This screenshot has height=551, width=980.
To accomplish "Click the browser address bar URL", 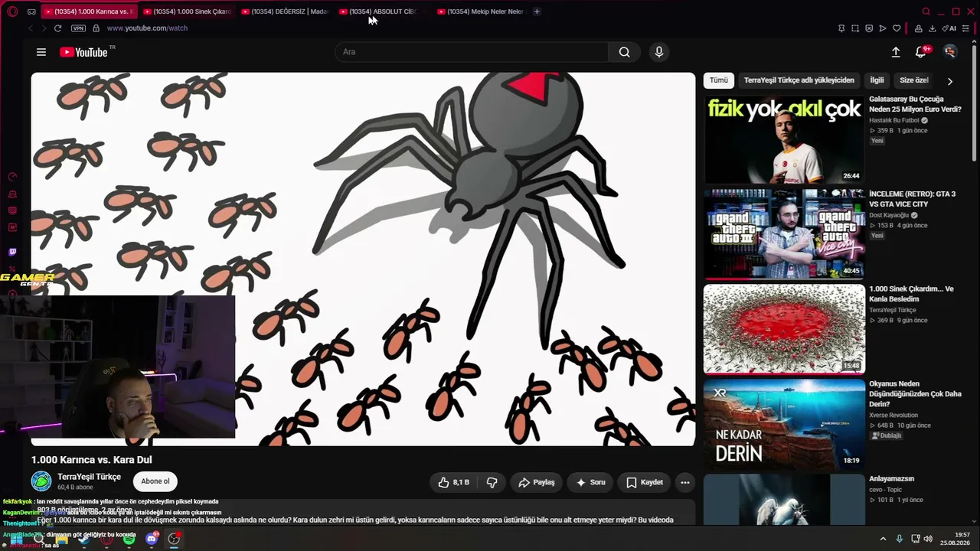I will 147,28.
